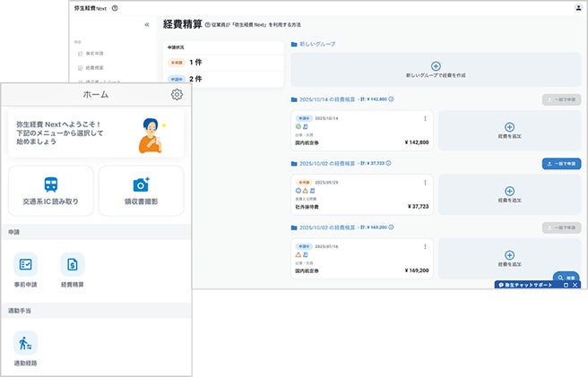
Task: Open the 新しいグループ folder link
Action: click(317, 44)
